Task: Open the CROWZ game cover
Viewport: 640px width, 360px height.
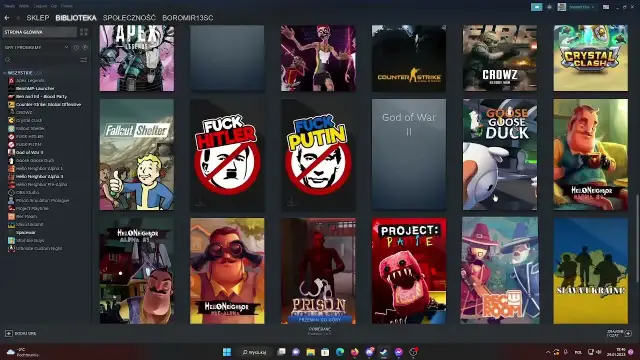Action: coord(500,58)
